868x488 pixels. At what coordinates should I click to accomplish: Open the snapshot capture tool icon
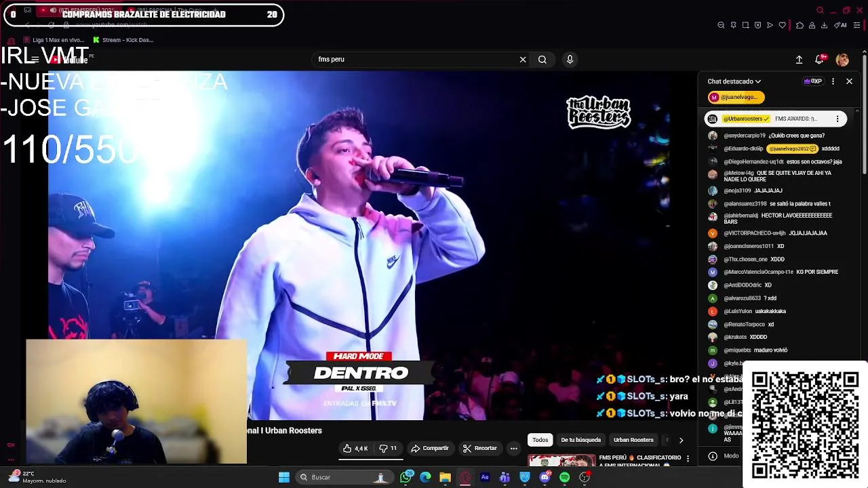pos(745,25)
